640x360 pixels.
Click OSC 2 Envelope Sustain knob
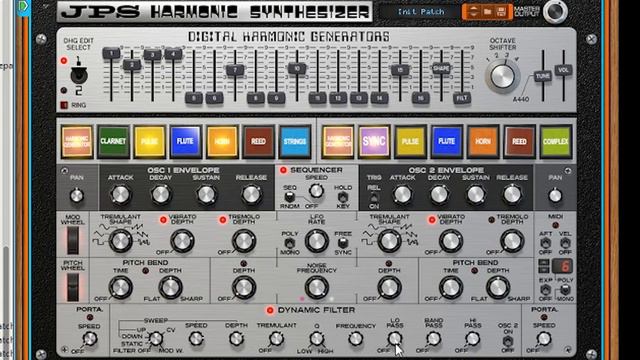tap(476, 195)
